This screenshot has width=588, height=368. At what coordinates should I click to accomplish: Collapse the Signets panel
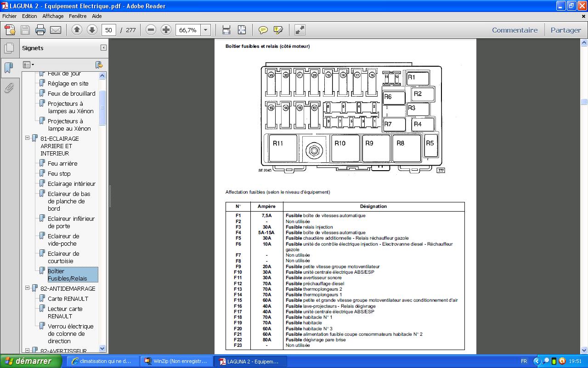point(104,48)
